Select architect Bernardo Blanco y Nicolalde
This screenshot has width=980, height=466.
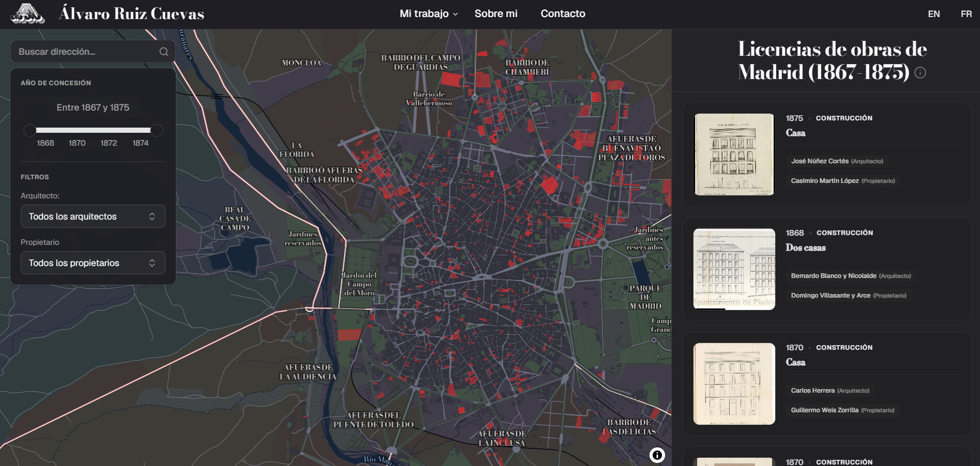point(851,276)
